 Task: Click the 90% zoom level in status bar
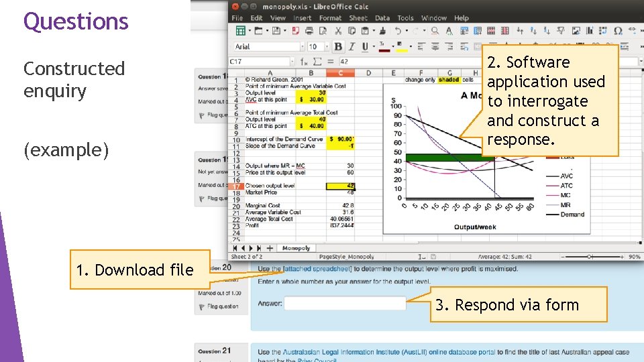(634, 257)
